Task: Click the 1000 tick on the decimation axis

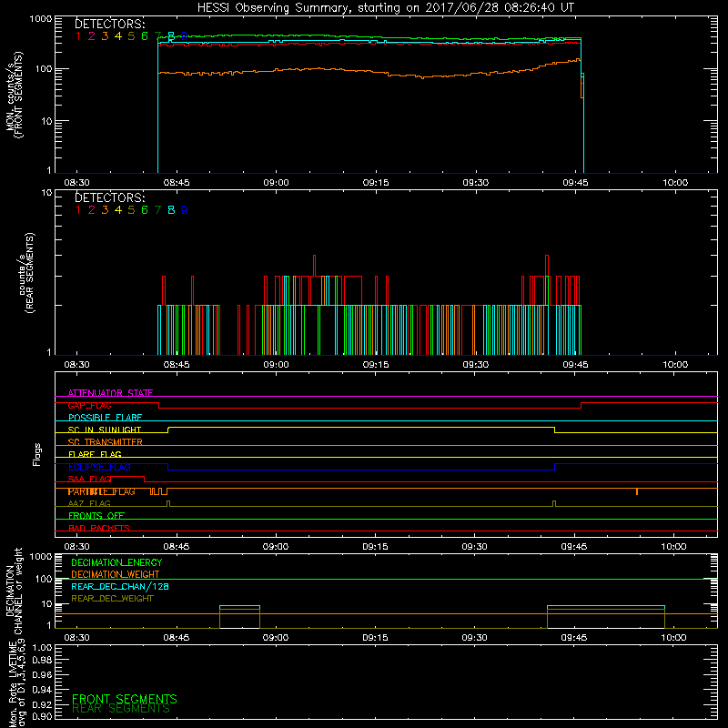Action: point(41,556)
